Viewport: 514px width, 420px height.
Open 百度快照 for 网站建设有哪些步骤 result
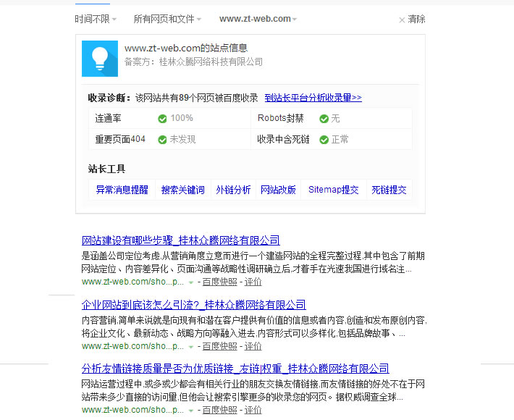click(x=219, y=282)
